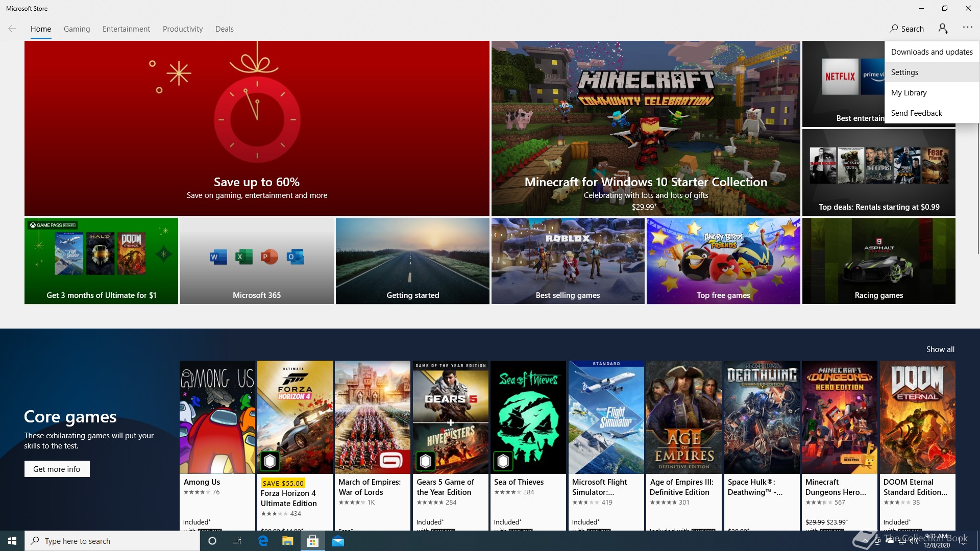Switch to the Gaming tab
Viewport: 980px width, 551px height.
77,29
